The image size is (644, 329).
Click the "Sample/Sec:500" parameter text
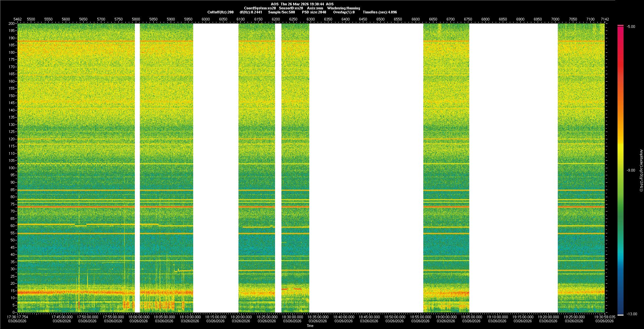click(x=281, y=12)
